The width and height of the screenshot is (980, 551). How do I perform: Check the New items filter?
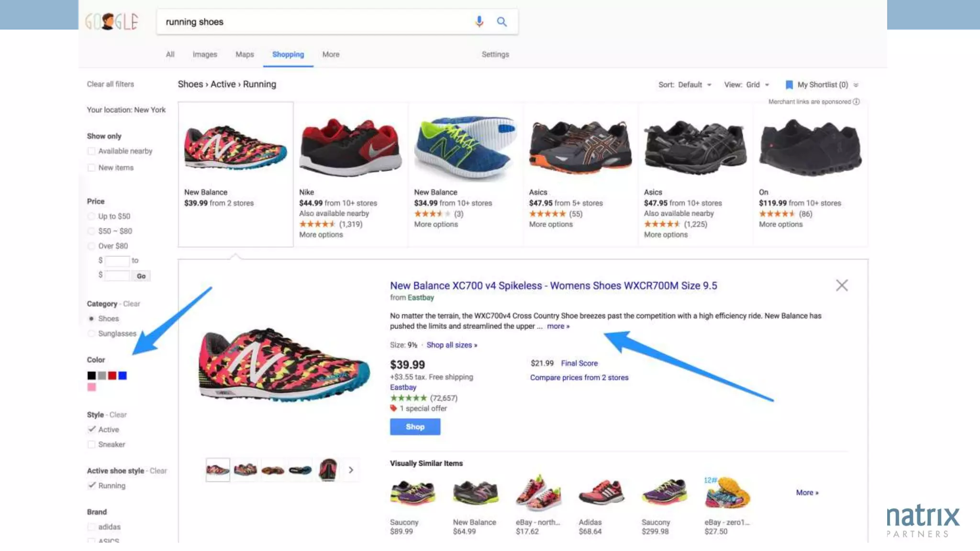tap(91, 168)
